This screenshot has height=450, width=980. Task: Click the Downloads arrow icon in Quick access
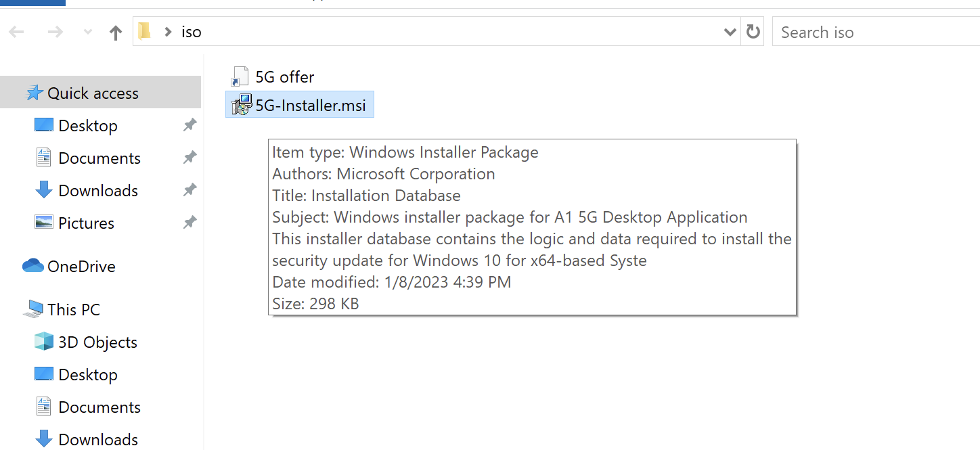43,190
